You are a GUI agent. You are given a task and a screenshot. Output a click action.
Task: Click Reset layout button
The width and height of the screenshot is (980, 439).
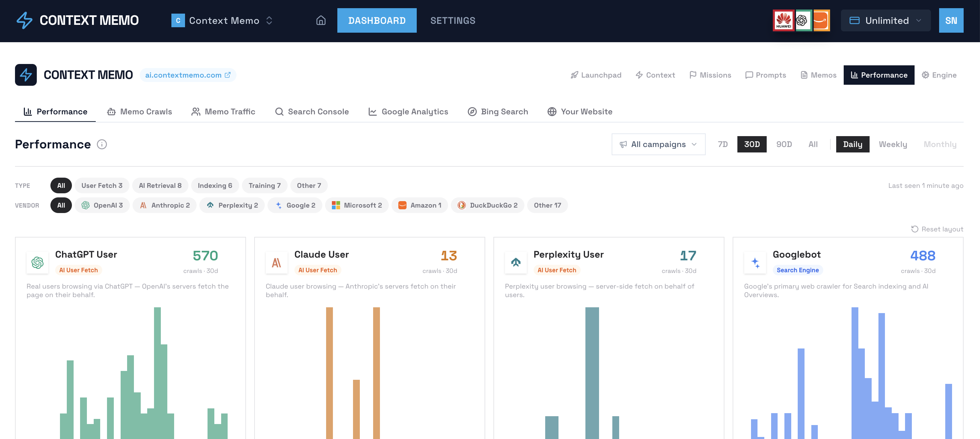pos(937,229)
